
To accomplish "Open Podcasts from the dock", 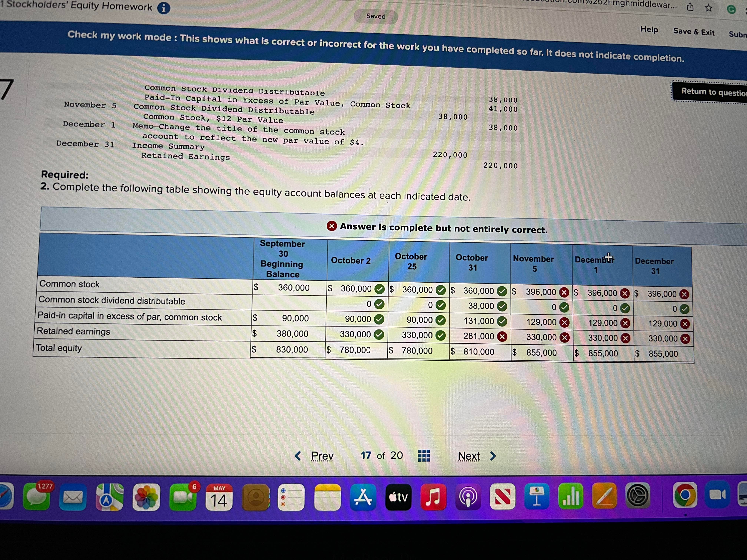I will (x=468, y=496).
